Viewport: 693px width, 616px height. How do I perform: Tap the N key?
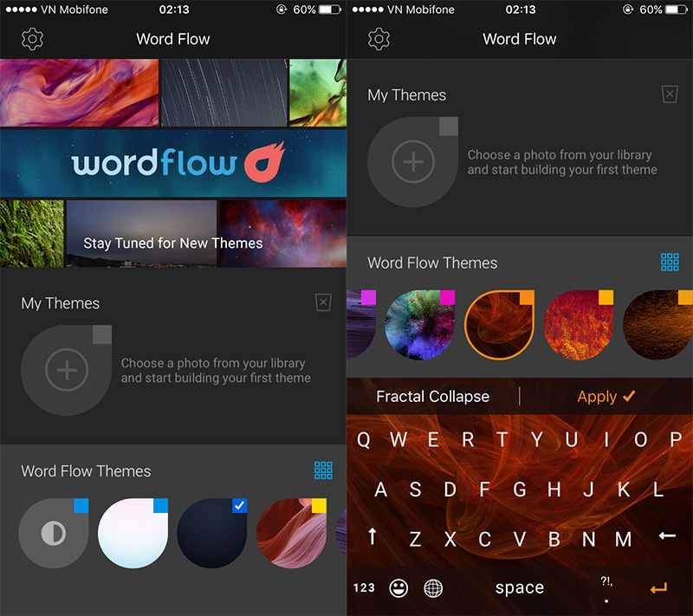click(588, 539)
